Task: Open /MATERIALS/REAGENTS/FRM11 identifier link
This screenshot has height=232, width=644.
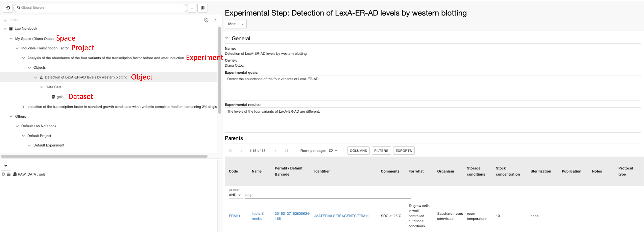Action: coord(341,216)
